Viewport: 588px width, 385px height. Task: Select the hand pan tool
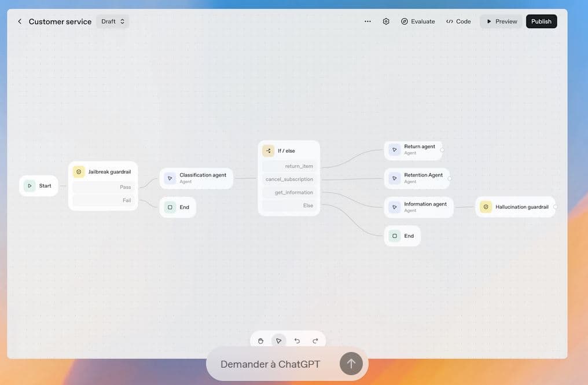pos(260,340)
